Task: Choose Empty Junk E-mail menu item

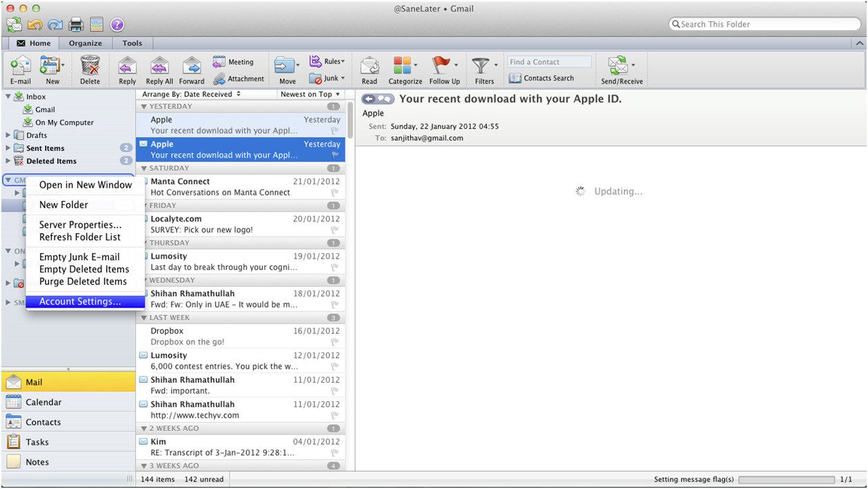Action: coord(85,257)
